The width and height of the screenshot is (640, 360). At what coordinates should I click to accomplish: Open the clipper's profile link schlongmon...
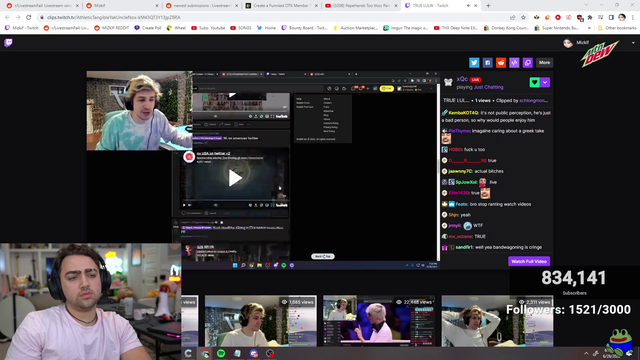coord(533,100)
